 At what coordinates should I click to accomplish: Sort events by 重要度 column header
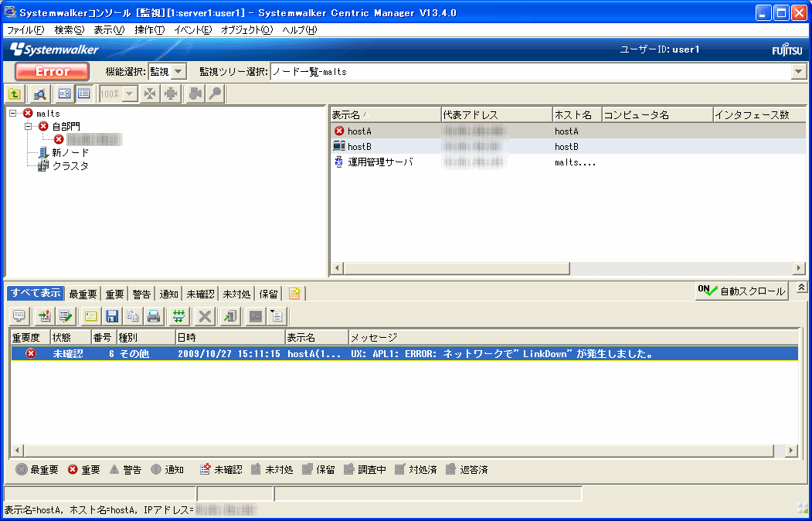coord(30,338)
